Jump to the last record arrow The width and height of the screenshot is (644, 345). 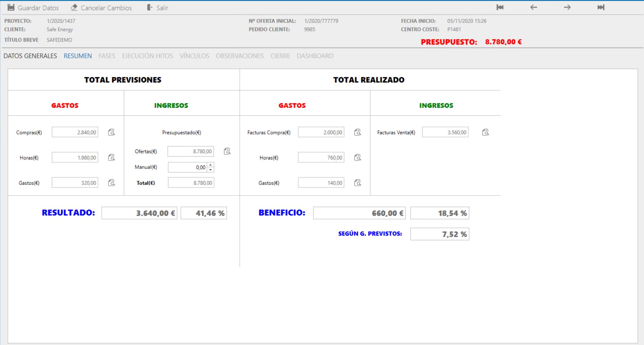coord(601,7)
